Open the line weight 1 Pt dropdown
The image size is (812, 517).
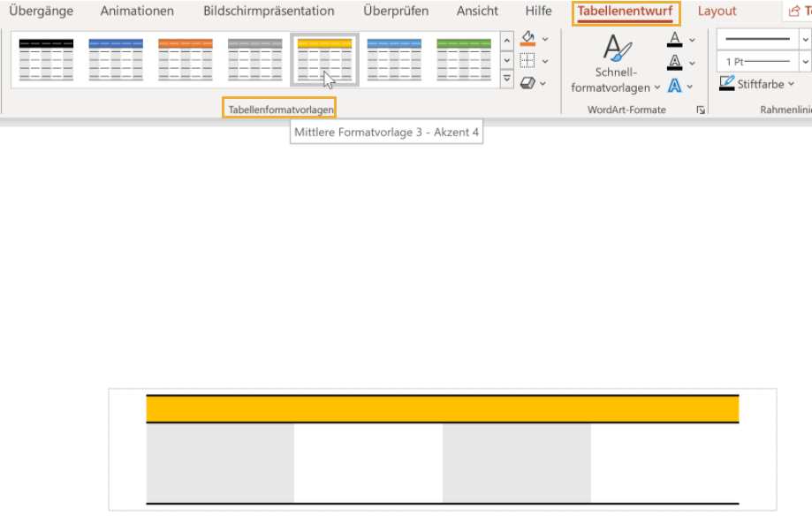pos(805,60)
